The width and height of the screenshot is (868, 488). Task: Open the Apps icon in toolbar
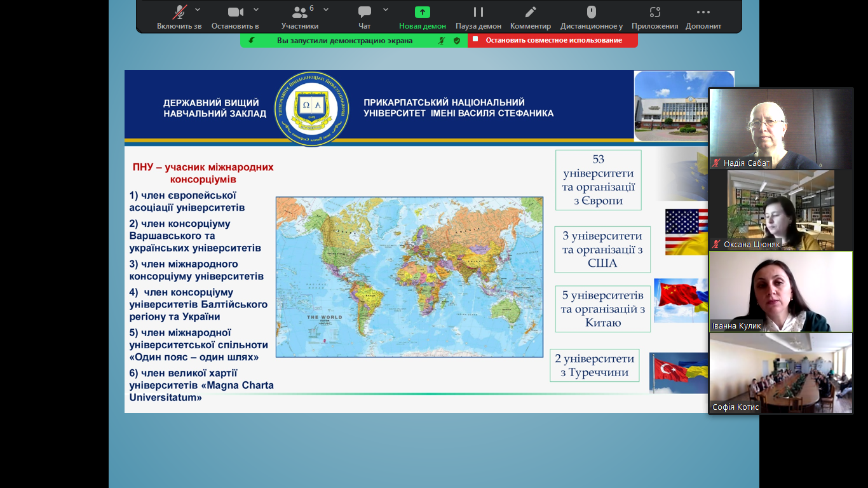point(654,12)
